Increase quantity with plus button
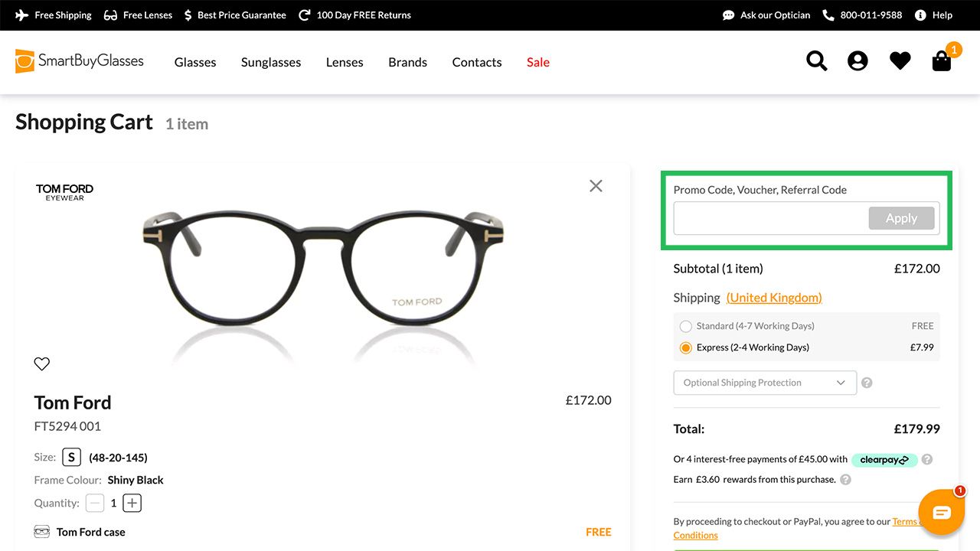 click(x=132, y=503)
